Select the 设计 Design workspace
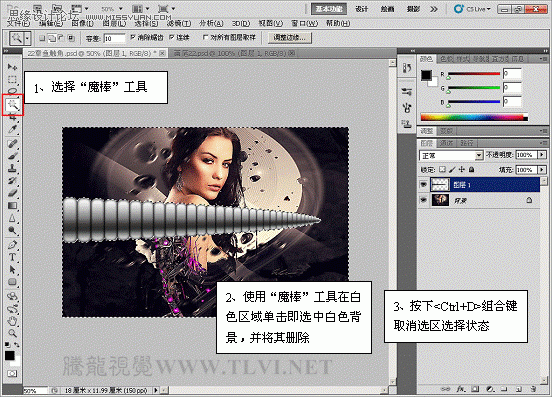 [361, 9]
